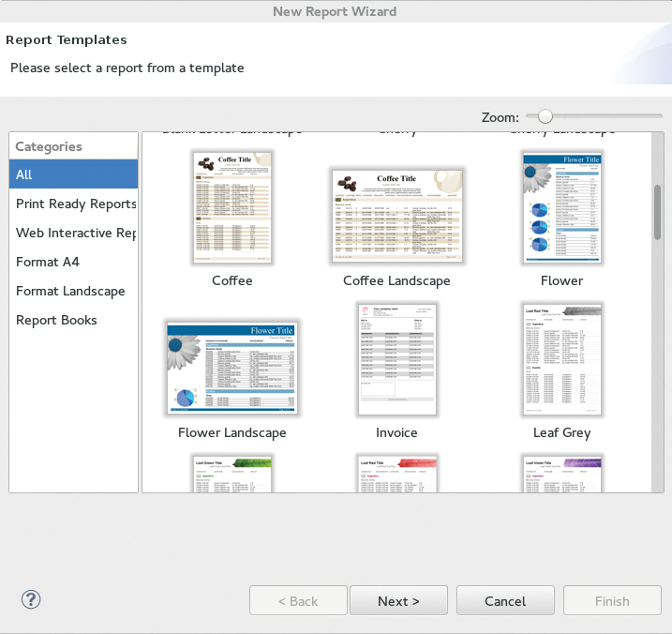Show Web Interactive Reports category

[x=73, y=233]
